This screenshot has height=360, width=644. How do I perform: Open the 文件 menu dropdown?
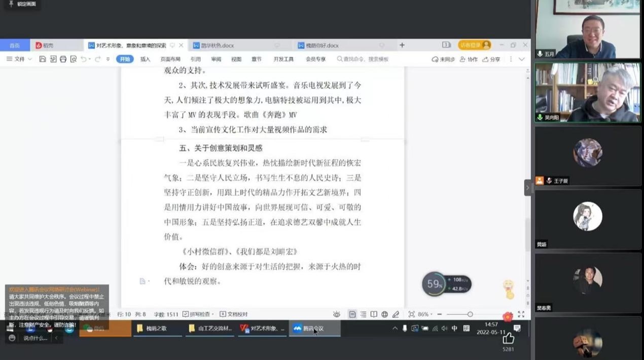point(19,59)
